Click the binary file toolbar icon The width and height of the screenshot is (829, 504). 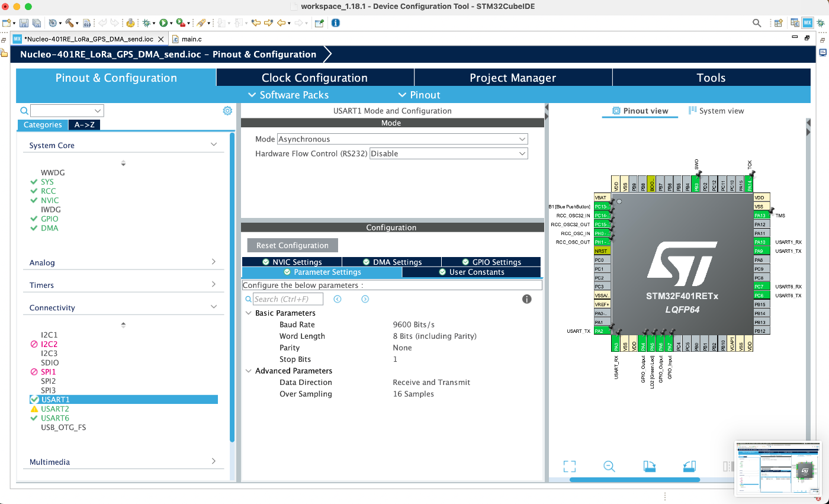coord(86,23)
